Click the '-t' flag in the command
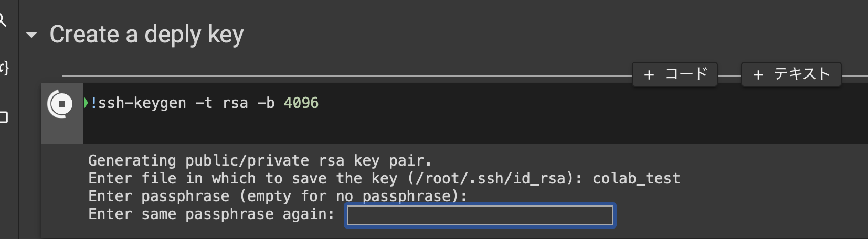This screenshot has width=868, height=239. [204, 103]
